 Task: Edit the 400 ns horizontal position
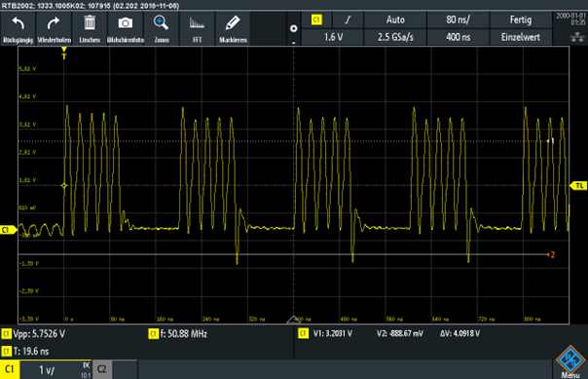(x=458, y=37)
